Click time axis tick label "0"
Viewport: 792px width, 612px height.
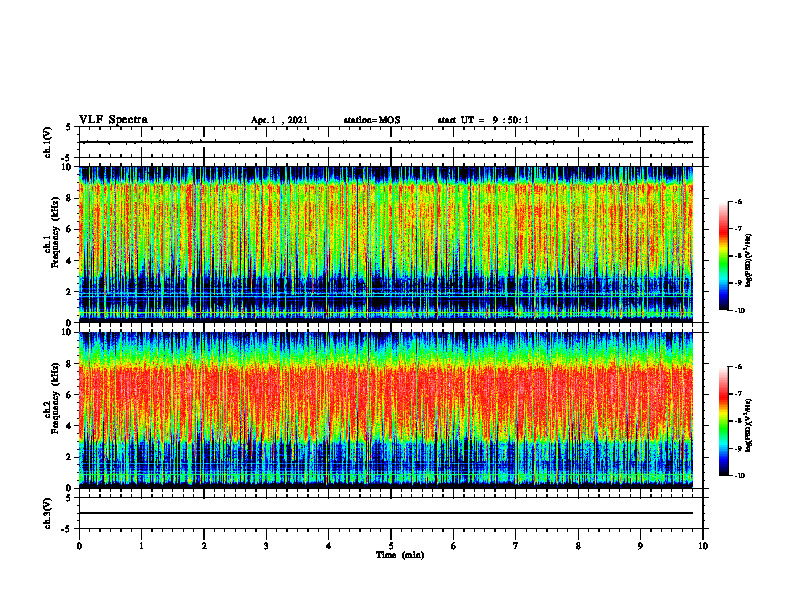click(79, 546)
